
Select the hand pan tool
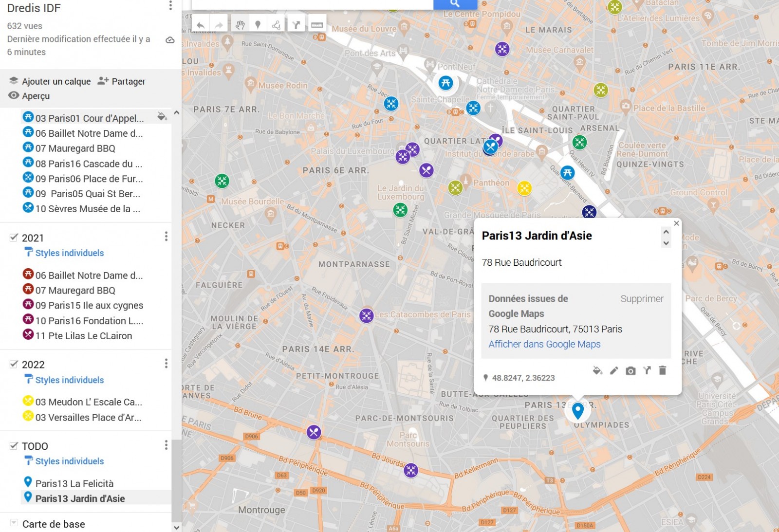point(240,25)
